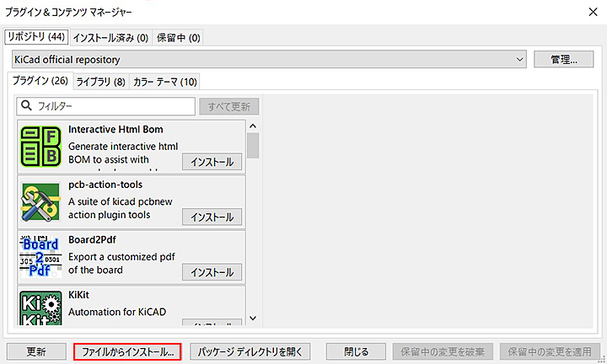Click the magnifier icon in filter box
This screenshot has height=364, width=607.
(26, 106)
